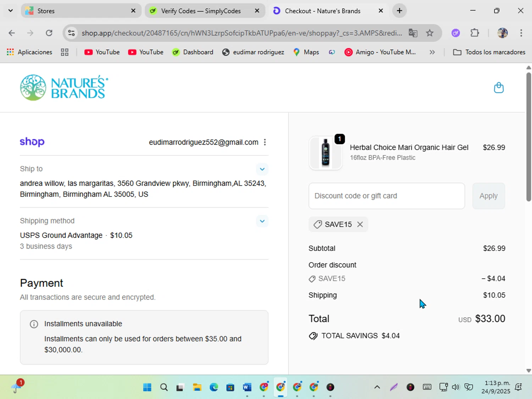Click the address bar URL
This screenshot has width=532, height=399.
coord(242,33)
